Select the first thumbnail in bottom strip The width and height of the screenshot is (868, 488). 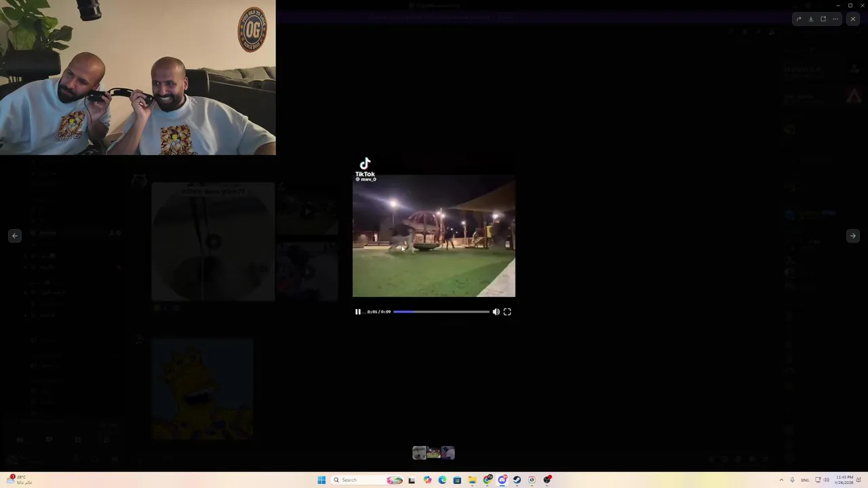[419, 453]
